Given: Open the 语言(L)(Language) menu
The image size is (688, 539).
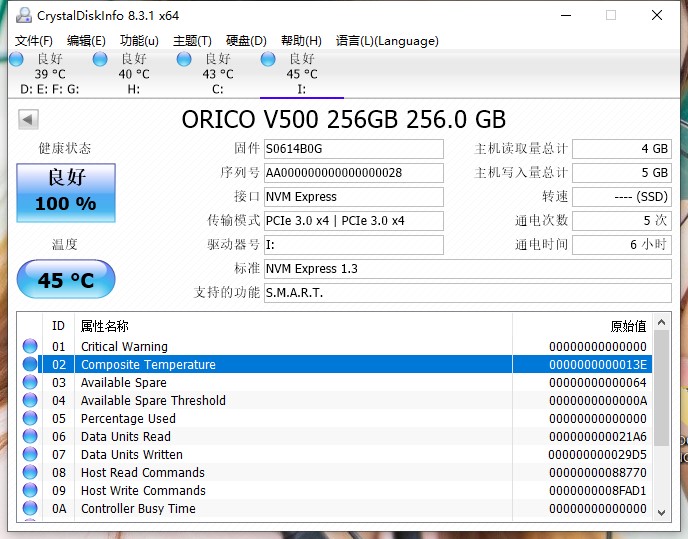Looking at the screenshot, I should (387, 41).
